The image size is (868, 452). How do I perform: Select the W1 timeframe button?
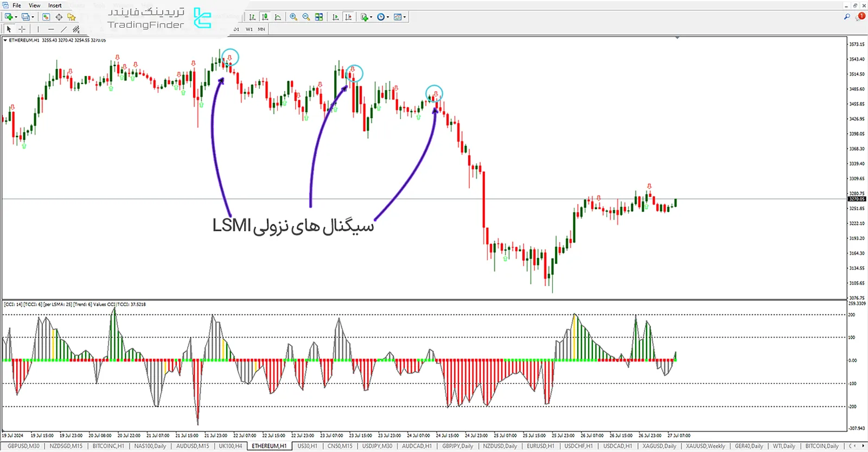point(249,29)
